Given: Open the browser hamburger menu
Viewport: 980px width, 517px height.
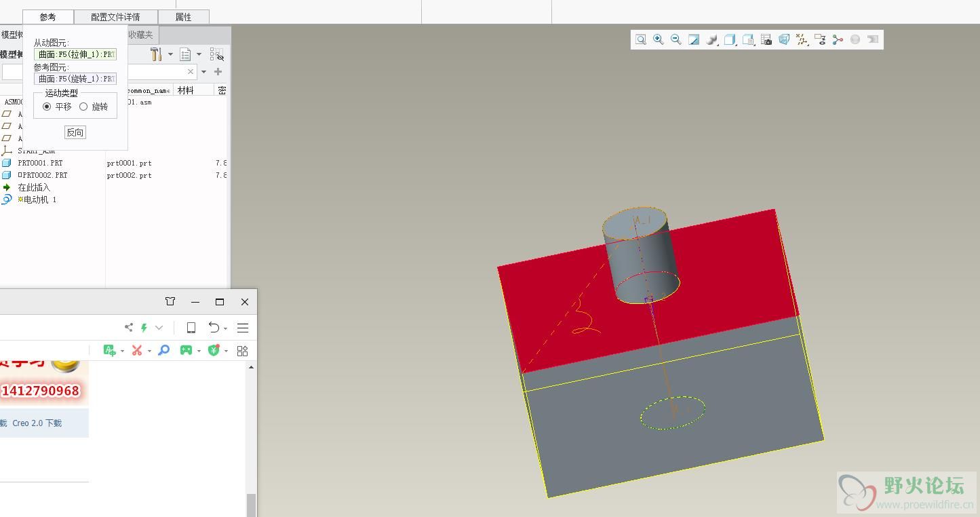Looking at the screenshot, I should click(243, 328).
